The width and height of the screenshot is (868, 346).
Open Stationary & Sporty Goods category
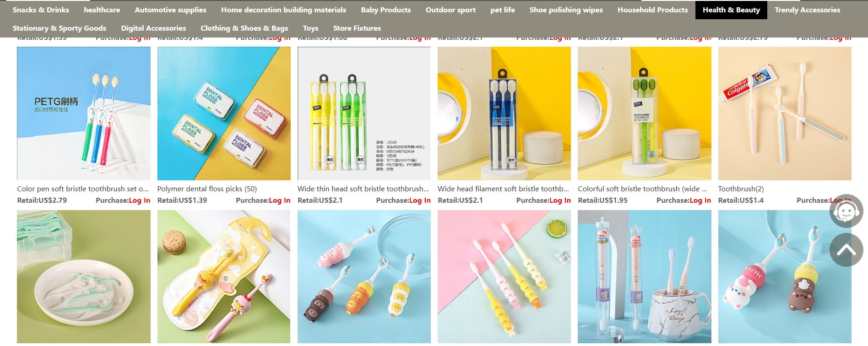click(60, 28)
